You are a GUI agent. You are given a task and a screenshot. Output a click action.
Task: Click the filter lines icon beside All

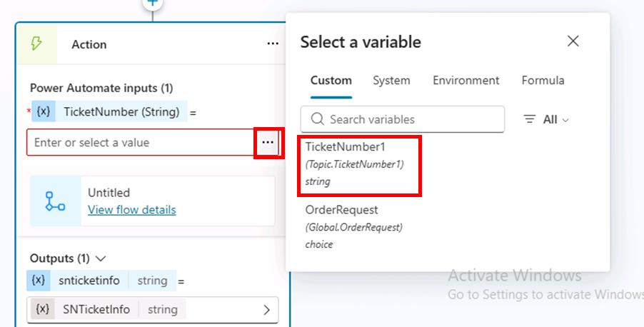[x=530, y=119]
